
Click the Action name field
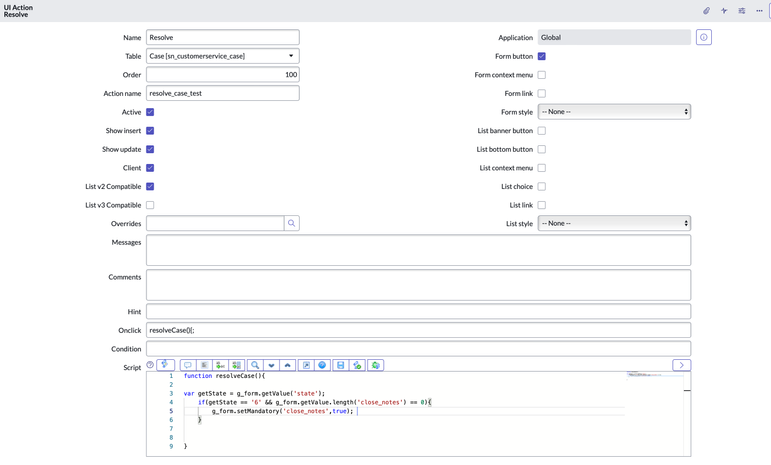[223, 93]
